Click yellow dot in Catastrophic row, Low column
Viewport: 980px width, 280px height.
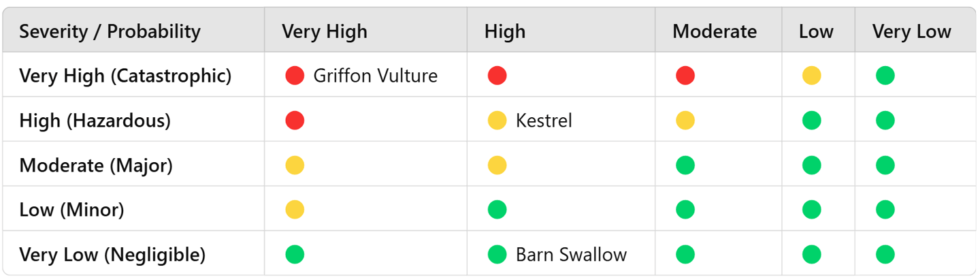[x=811, y=76]
